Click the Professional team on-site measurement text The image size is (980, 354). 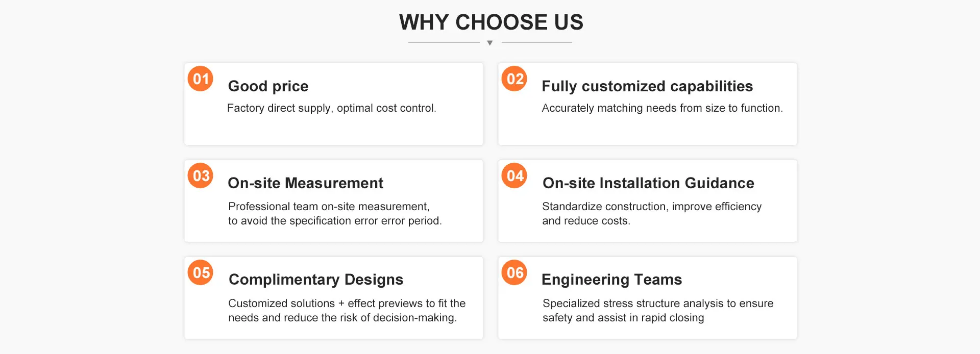pos(335,214)
